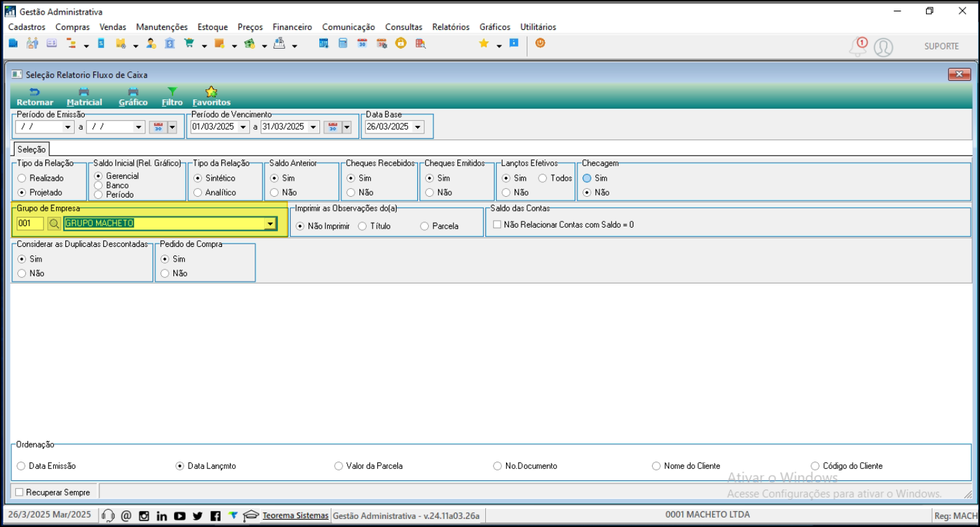Click the LinkedIn icon in status bar
The image size is (980, 527).
point(161,516)
